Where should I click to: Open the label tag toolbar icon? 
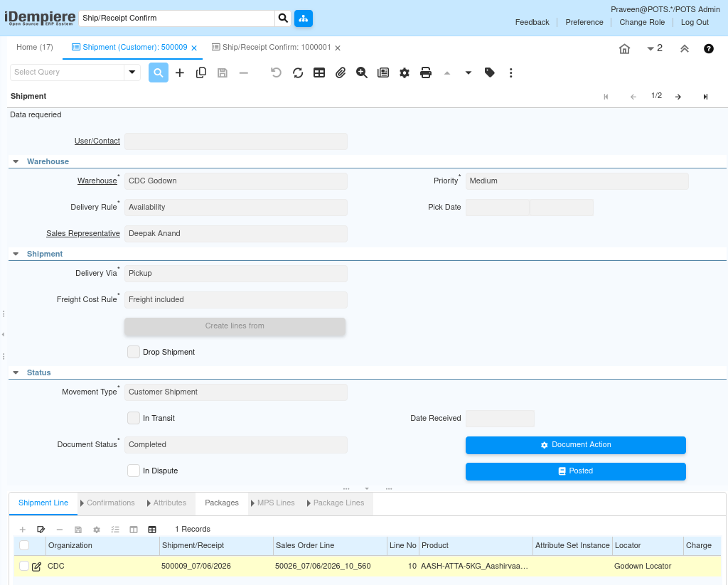pyautogui.click(x=489, y=73)
